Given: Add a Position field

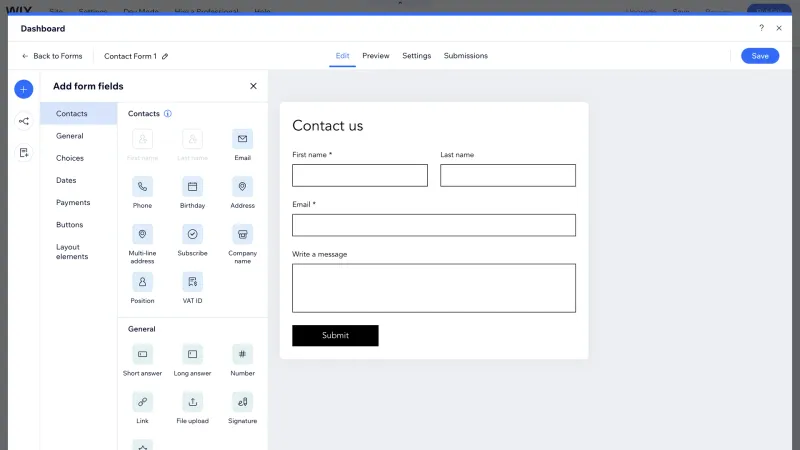Looking at the screenshot, I should pos(142,282).
